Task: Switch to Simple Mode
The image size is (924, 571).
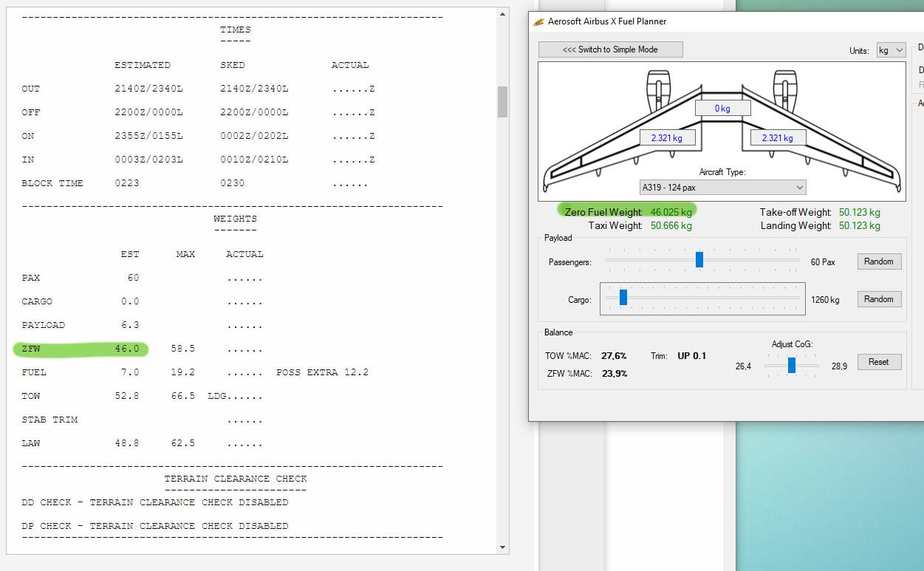Action: coord(610,49)
